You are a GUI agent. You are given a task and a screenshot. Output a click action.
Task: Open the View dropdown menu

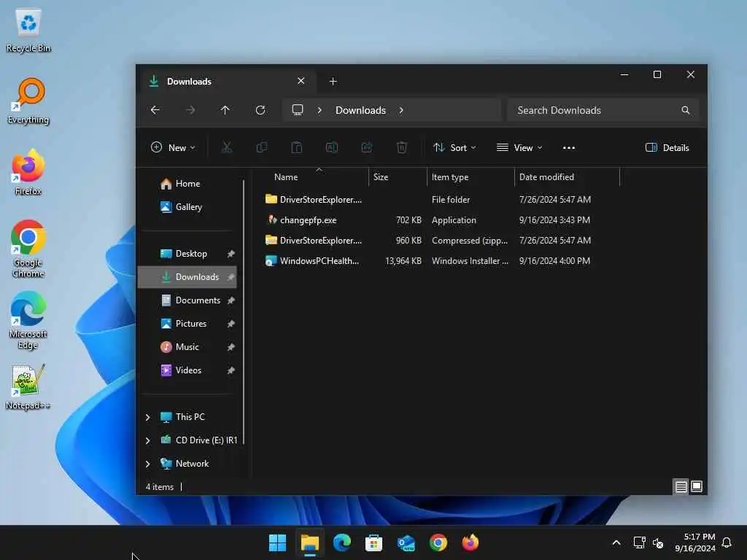tap(519, 147)
